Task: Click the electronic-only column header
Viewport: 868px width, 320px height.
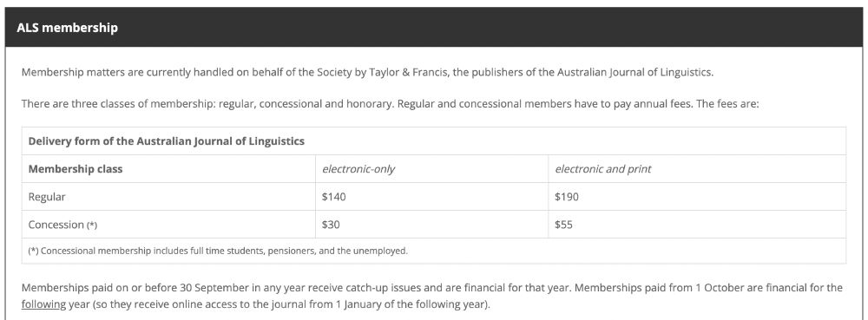Action: point(358,169)
